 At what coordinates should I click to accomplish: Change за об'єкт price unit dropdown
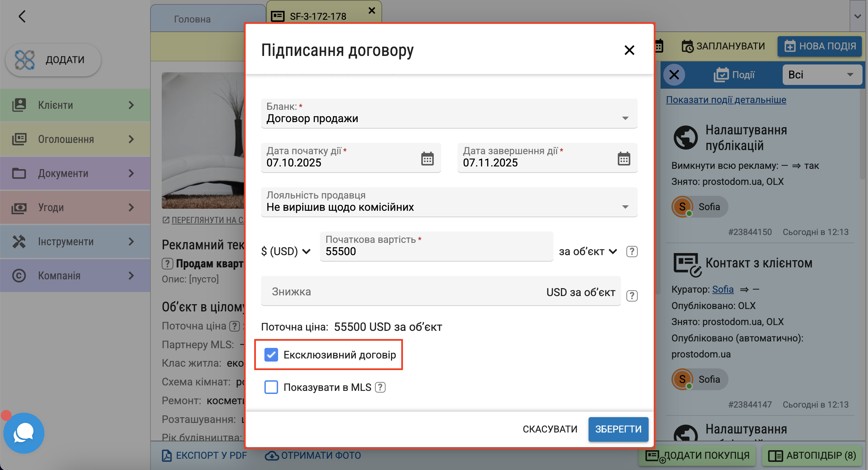[x=588, y=251]
